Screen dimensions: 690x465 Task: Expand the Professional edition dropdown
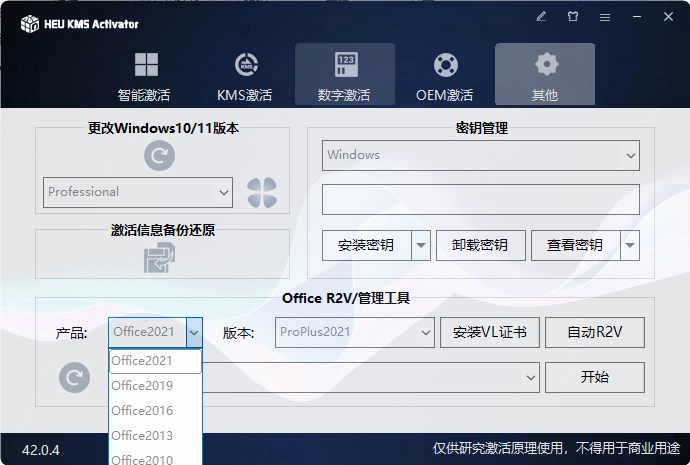(138, 192)
